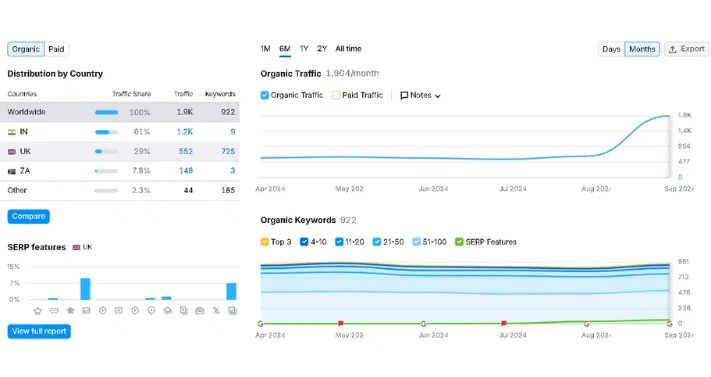This screenshot has width=711, height=377.
Task: Click the red flag marker at May 2024
Action: (x=341, y=323)
